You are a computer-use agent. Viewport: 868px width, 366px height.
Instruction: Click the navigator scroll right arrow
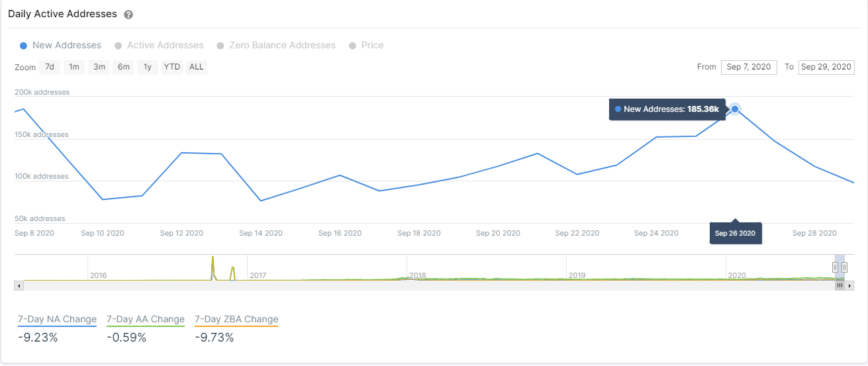tap(849, 286)
